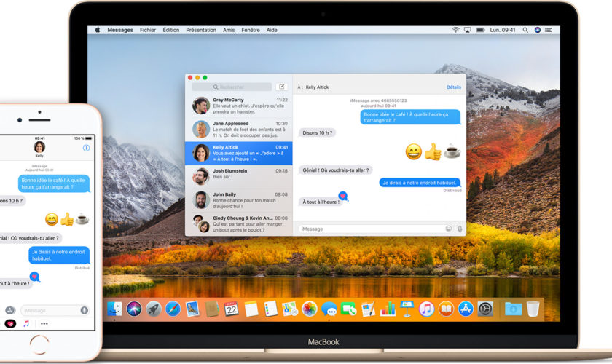This screenshot has width=612, height=364.
Task: Click the Détails link in the conversation
Action: (453, 87)
